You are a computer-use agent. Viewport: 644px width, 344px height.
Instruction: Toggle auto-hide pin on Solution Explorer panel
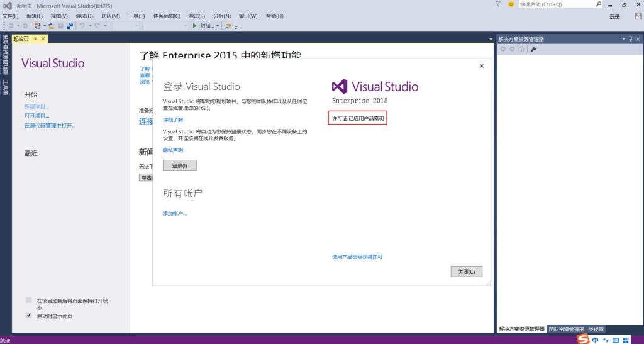(x=631, y=39)
